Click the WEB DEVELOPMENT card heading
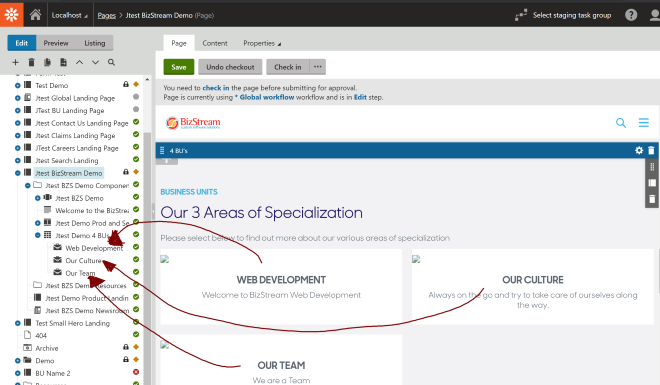This screenshot has width=660, height=385. click(281, 280)
